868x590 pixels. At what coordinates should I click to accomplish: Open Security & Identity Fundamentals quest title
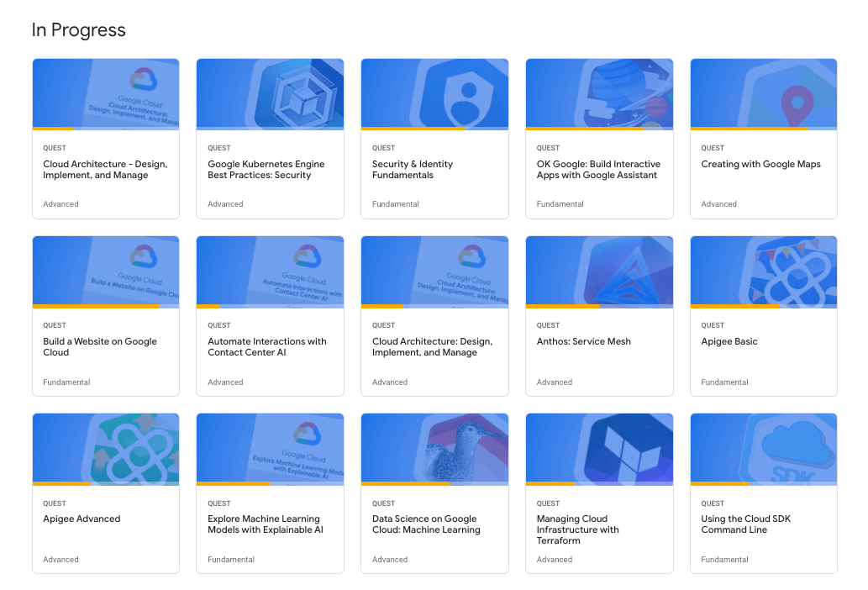point(413,170)
